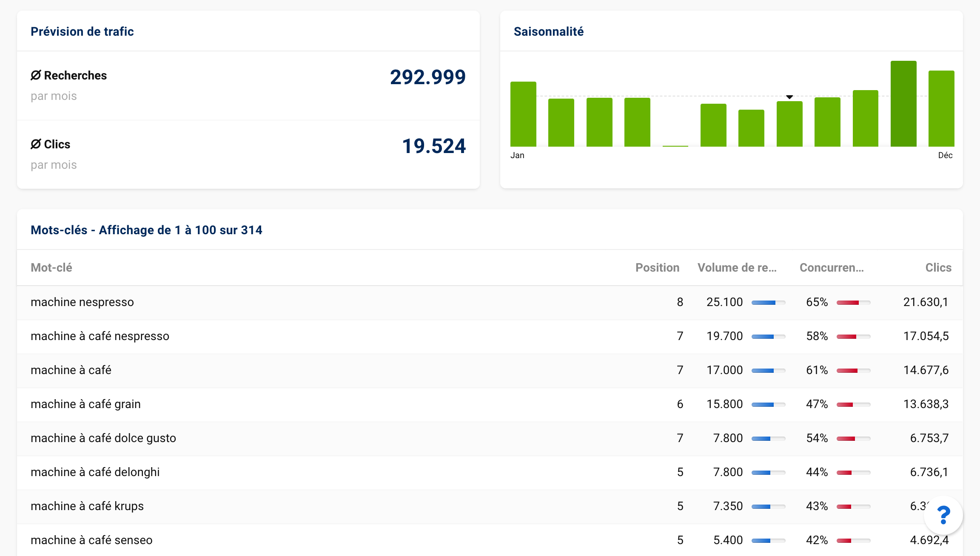This screenshot has width=980, height=556.
Task: Click the 292.999 searches value
Action: (x=428, y=77)
